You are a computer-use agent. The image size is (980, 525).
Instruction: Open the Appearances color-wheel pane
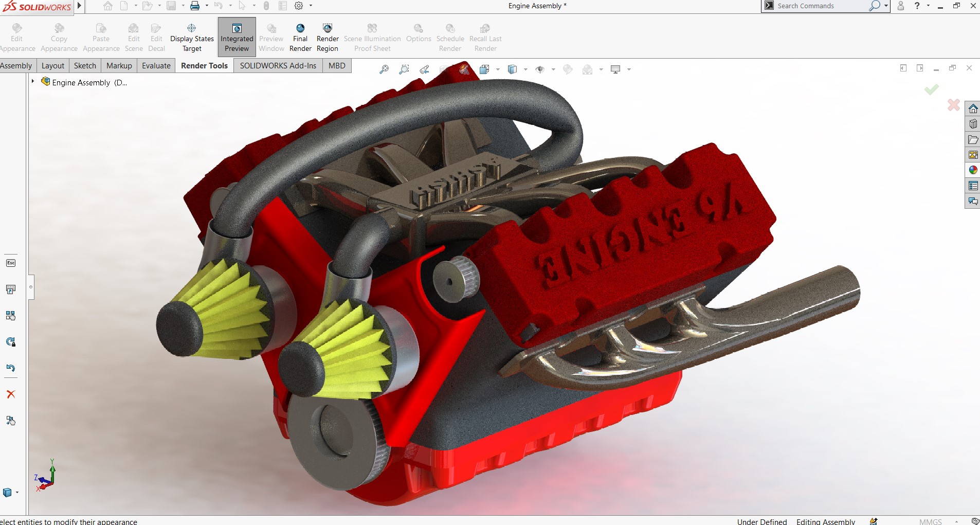973,170
